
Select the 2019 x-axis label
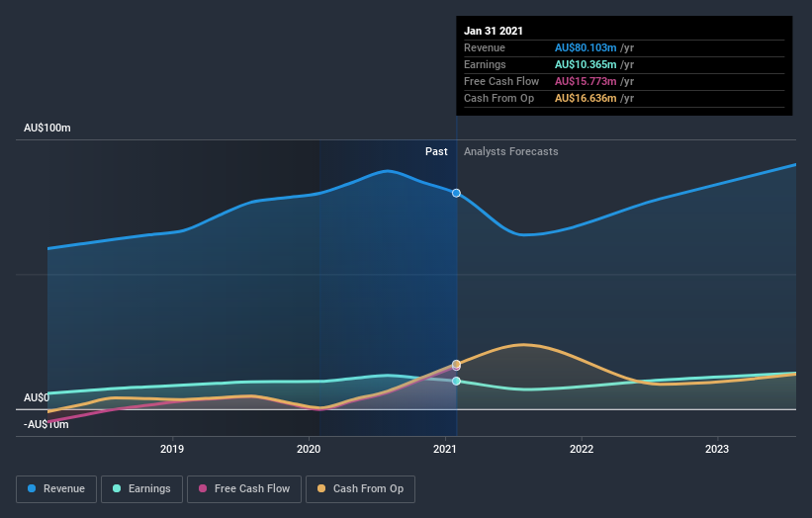pyautogui.click(x=172, y=449)
